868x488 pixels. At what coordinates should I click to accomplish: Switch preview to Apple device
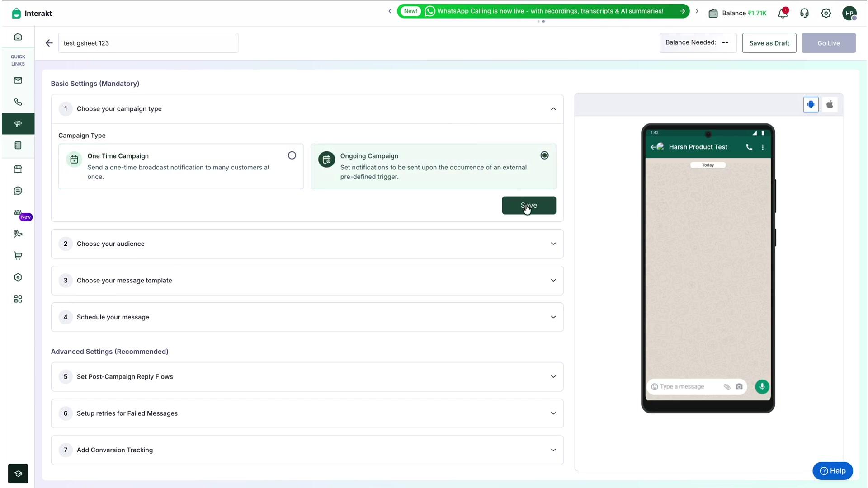pos(830,104)
